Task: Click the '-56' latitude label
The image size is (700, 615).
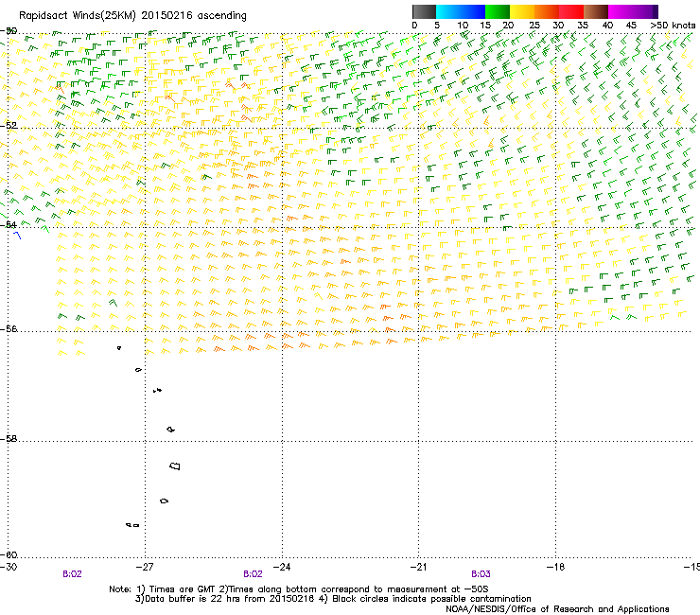Action: point(9,328)
